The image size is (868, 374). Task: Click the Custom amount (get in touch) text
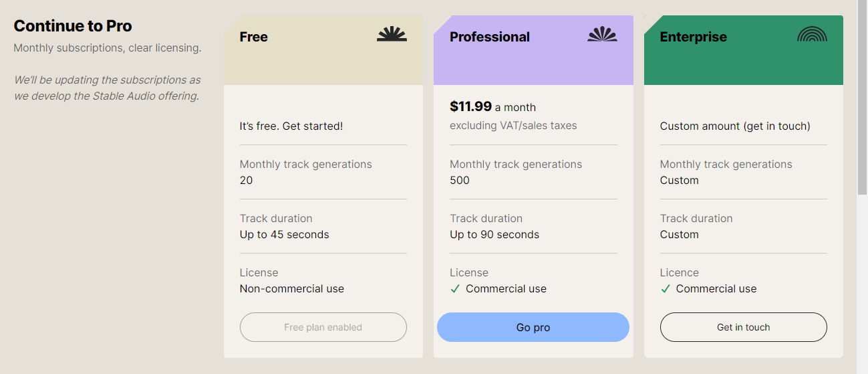(x=735, y=126)
